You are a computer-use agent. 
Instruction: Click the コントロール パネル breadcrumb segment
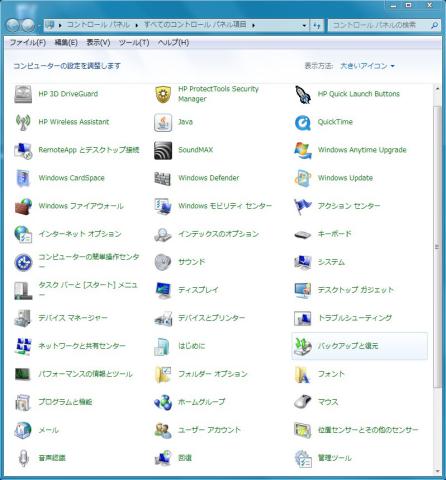[98, 25]
